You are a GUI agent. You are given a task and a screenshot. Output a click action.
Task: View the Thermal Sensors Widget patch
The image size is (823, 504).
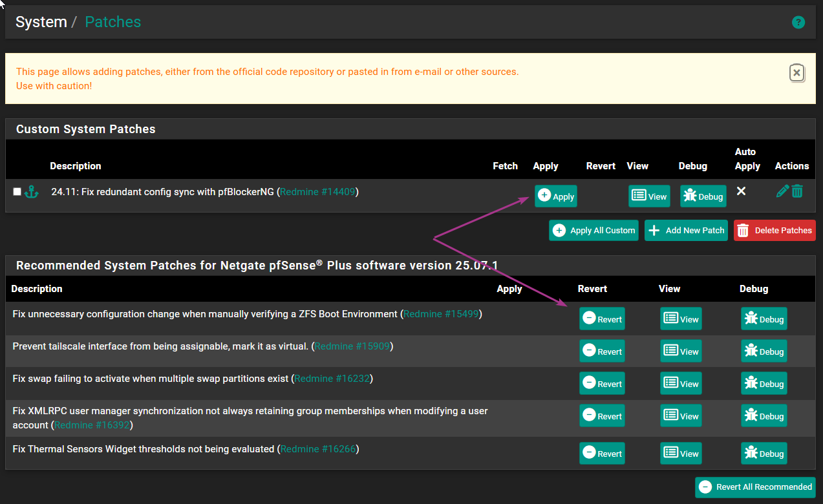click(x=681, y=453)
